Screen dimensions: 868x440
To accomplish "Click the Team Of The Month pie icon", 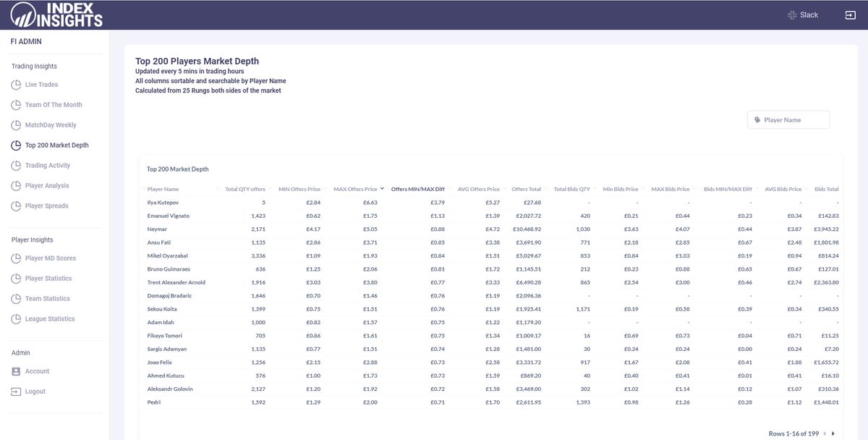I will (x=17, y=104).
